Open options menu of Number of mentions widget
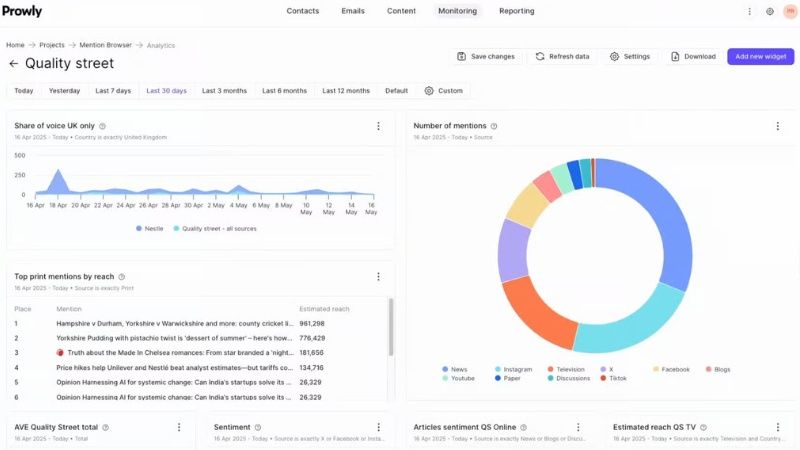Viewport: 800px width, 450px height. pyautogui.click(x=778, y=126)
